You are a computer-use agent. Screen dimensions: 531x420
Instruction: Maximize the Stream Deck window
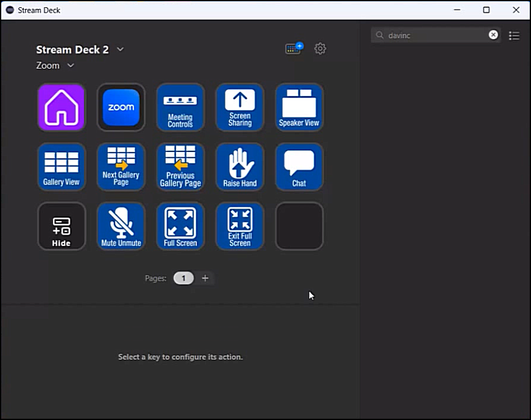click(486, 10)
